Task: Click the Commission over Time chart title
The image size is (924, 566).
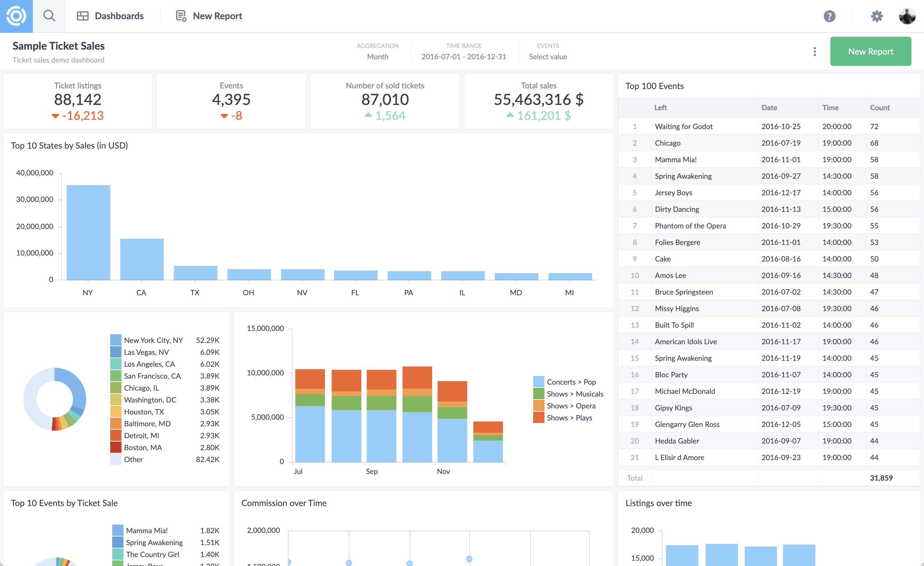Action: 284,503
